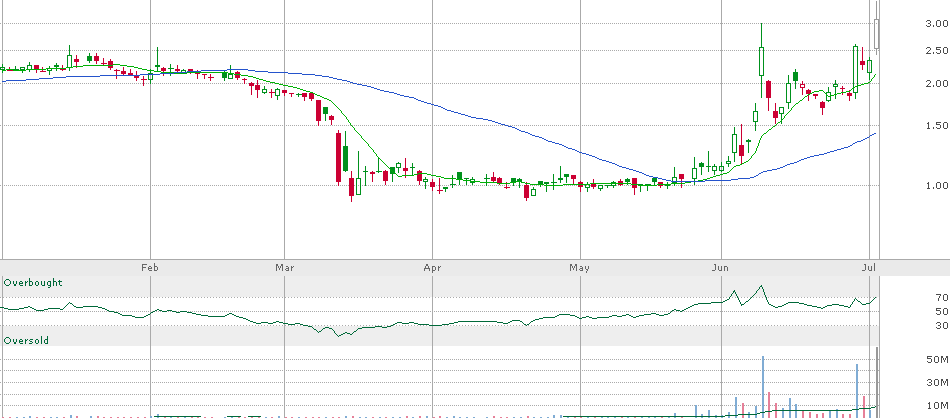950x418 pixels.
Task: Click the tallest blue volume bar in June
Action: [763, 386]
